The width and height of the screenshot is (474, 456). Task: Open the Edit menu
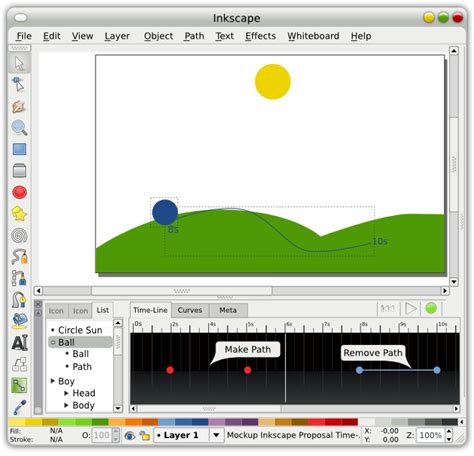click(x=52, y=36)
